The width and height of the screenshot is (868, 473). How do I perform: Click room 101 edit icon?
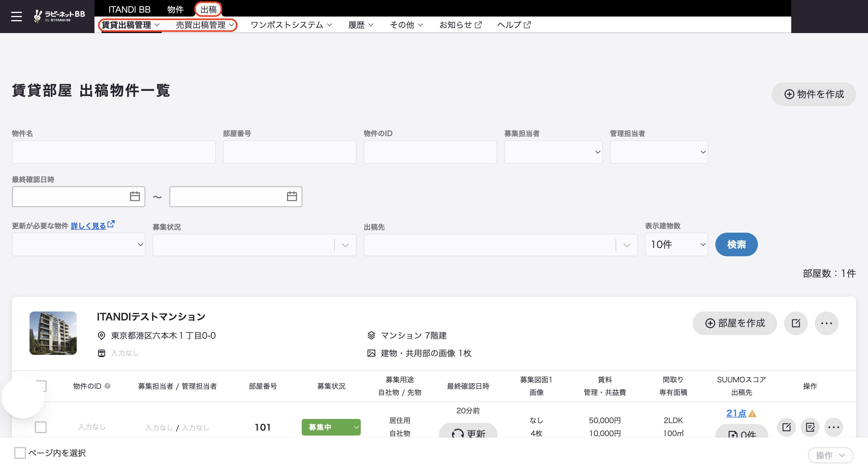[787, 427]
